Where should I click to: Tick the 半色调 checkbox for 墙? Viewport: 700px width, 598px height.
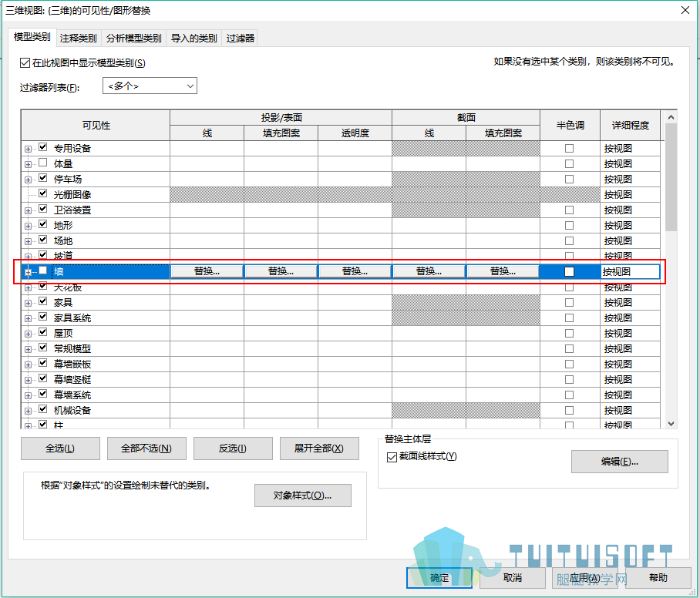[569, 271]
